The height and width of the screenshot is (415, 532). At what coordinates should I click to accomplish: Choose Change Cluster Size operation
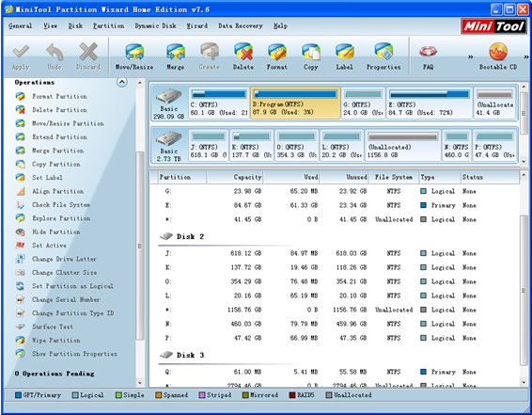point(56,272)
